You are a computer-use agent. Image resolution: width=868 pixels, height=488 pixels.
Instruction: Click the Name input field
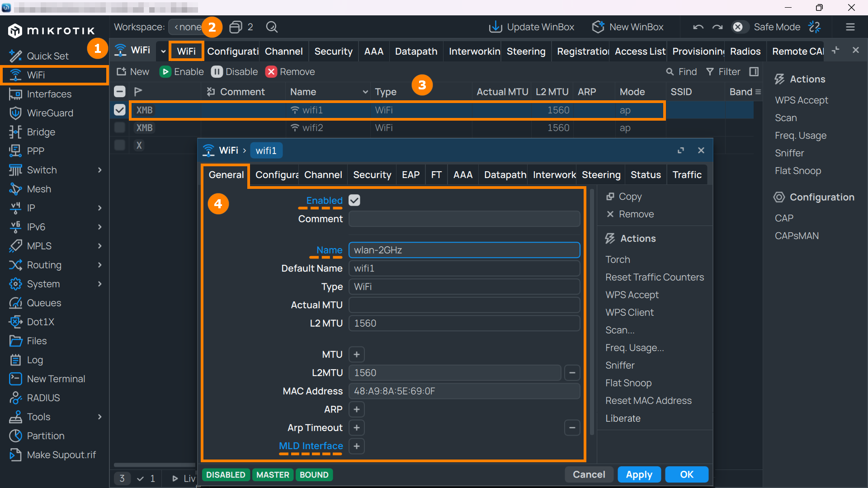click(x=464, y=250)
